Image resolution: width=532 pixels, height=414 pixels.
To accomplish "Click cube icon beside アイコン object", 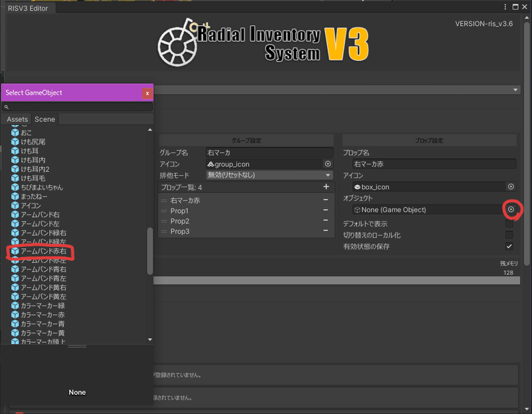I will click(x=15, y=206).
